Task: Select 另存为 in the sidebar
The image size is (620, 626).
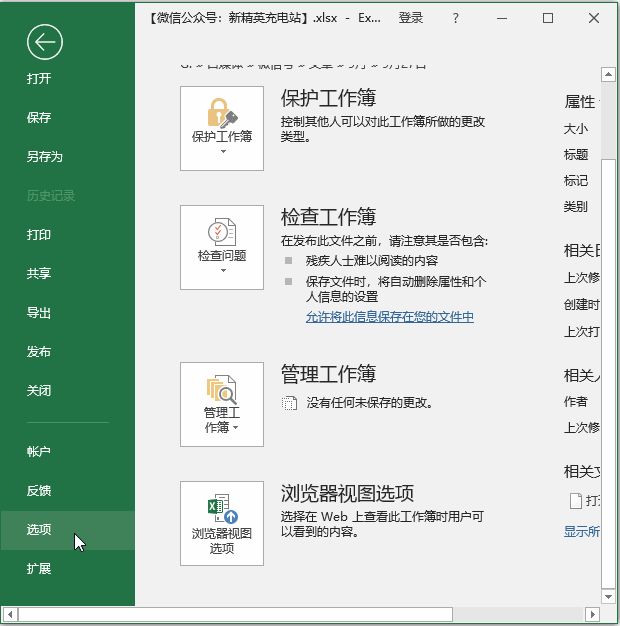Action: point(45,156)
